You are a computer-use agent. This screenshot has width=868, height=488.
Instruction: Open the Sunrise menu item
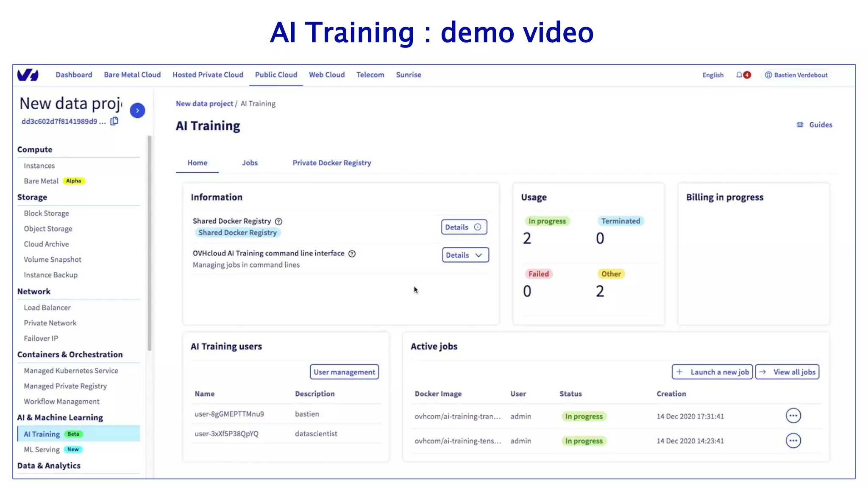408,75
